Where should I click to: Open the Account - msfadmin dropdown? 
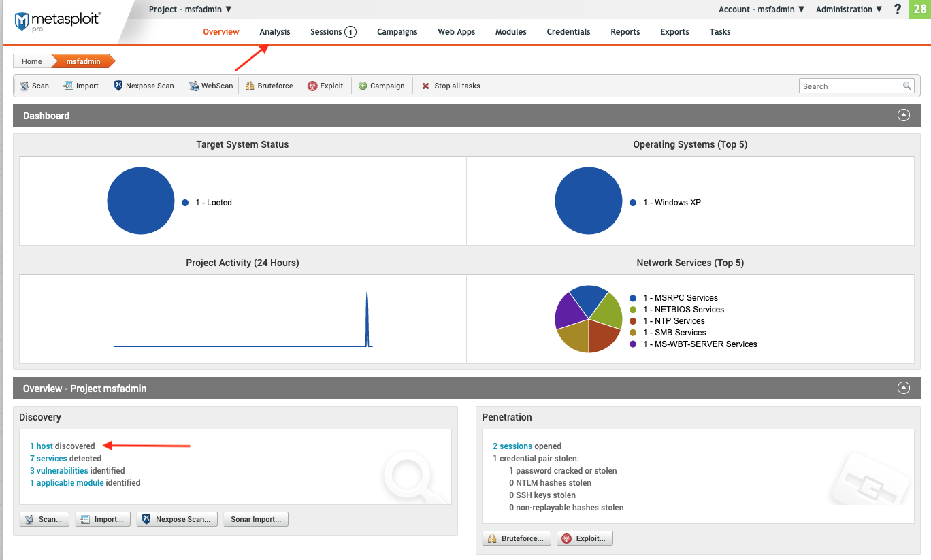(x=762, y=10)
